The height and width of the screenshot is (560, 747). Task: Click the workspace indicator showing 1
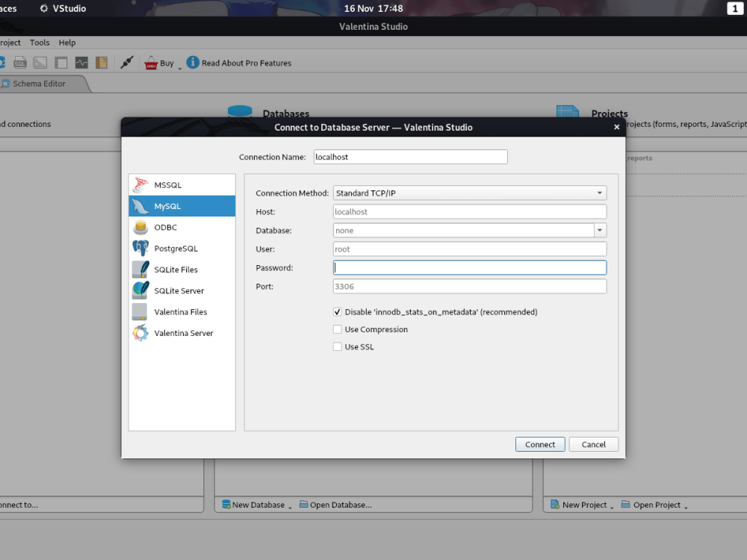pos(734,8)
